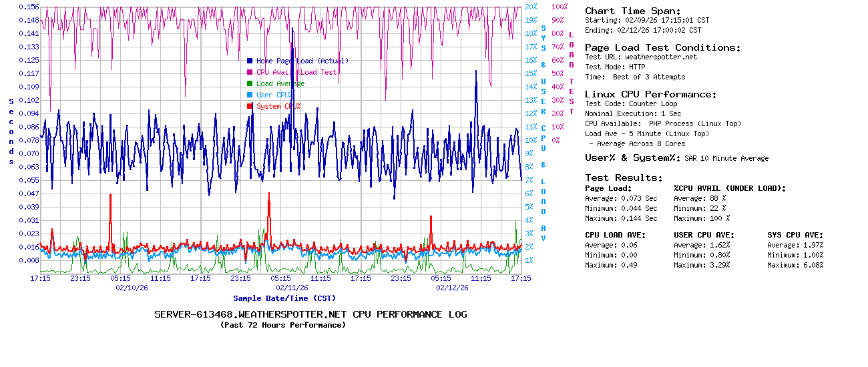Click the USER CPU AVE column heading
Viewport: 868px width, 367px height.
coord(704,235)
